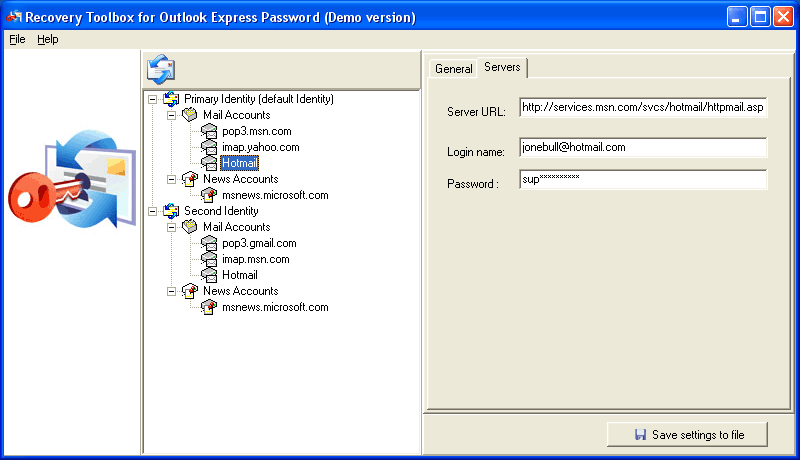This screenshot has height=460, width=800.
Task: Select Mail Accounts label under Primary Identity
Action: coord(237,115)
